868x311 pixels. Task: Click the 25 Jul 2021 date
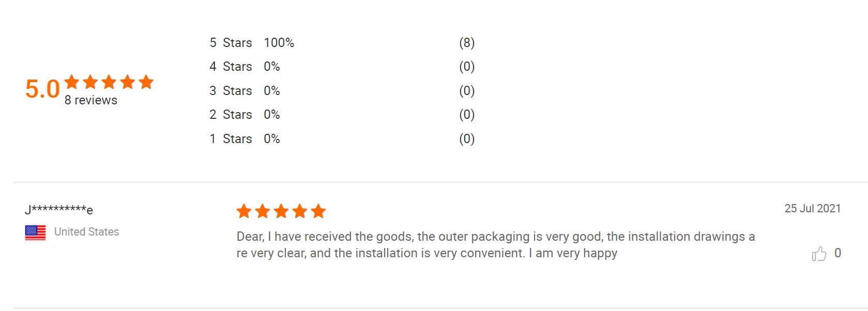[812, 209]
